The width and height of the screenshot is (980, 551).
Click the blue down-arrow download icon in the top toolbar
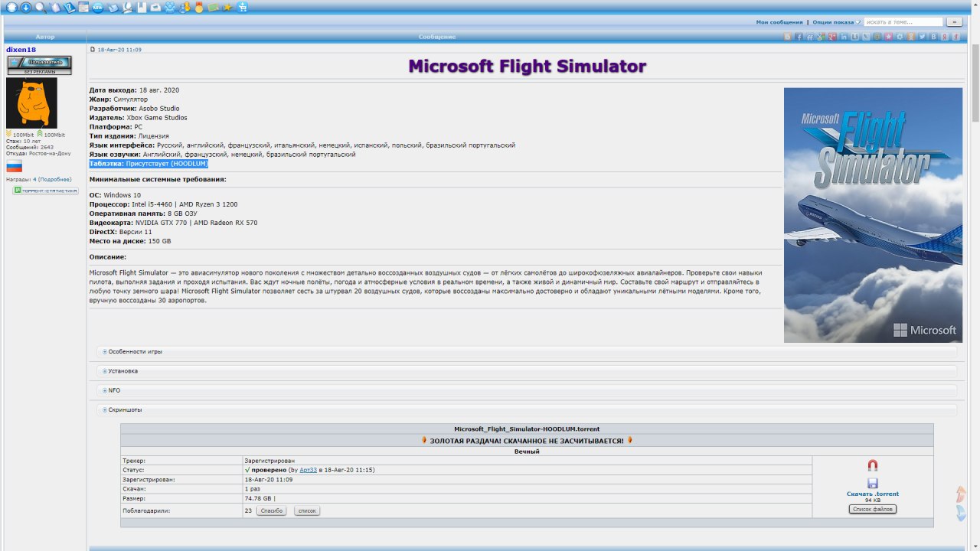point(26,8)
